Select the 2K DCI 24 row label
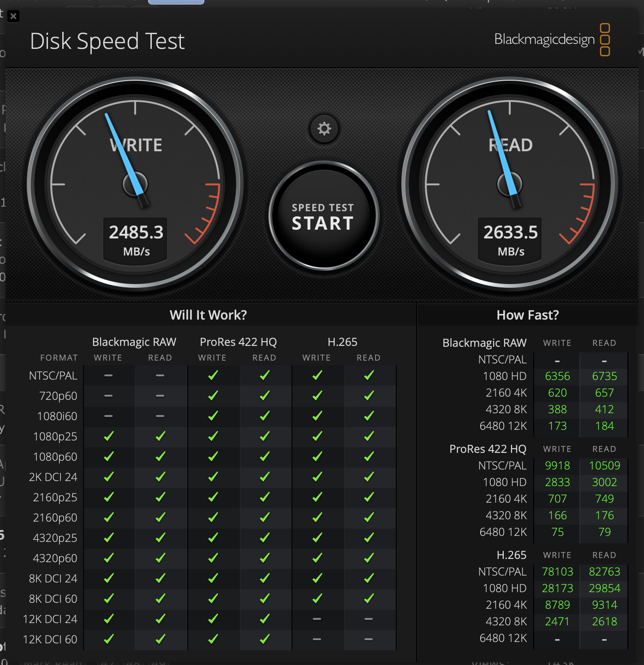 (x=53, y=477)
